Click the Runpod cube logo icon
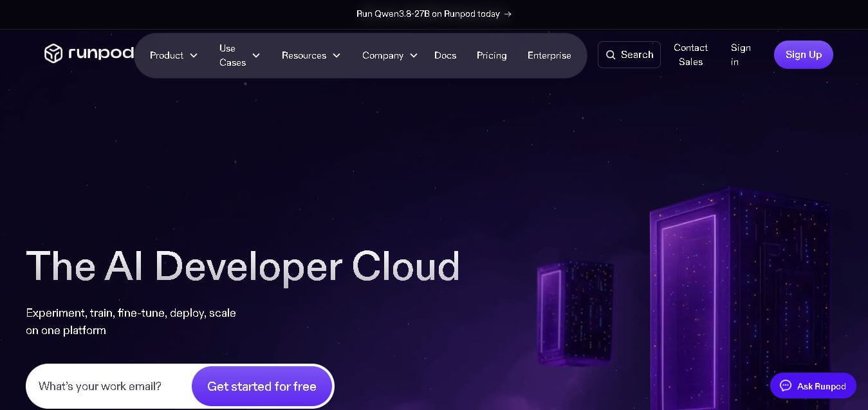Screen dimensions: 868x410 tap(53, 53)
